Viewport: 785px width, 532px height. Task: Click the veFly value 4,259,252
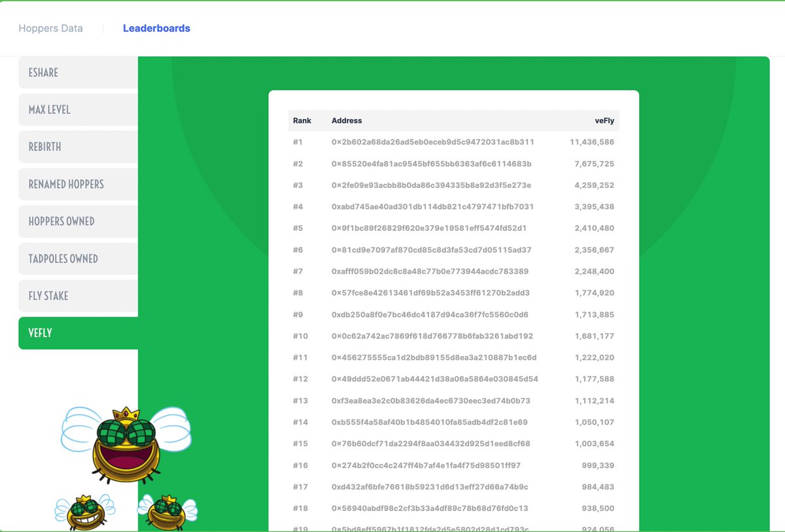[595, 185]
